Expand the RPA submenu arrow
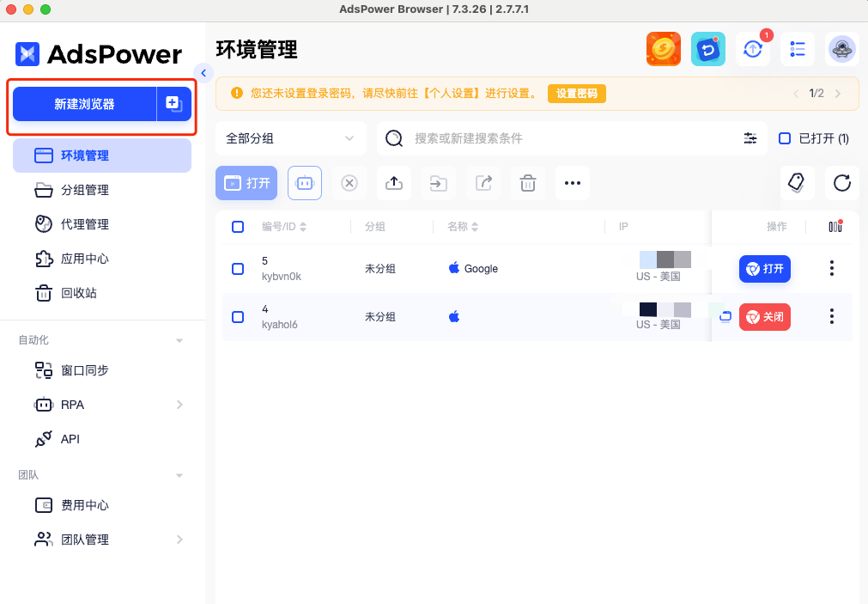 point(179,405)
